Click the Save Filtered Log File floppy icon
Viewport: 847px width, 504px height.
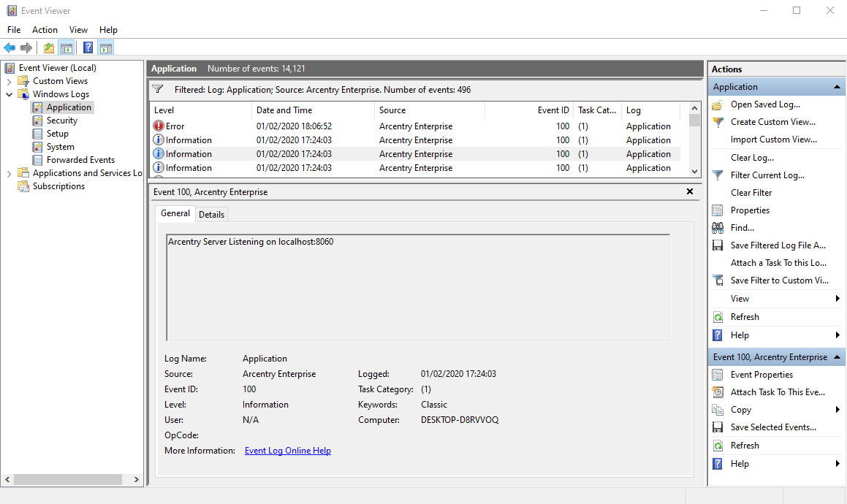click(x=718, y=245)
